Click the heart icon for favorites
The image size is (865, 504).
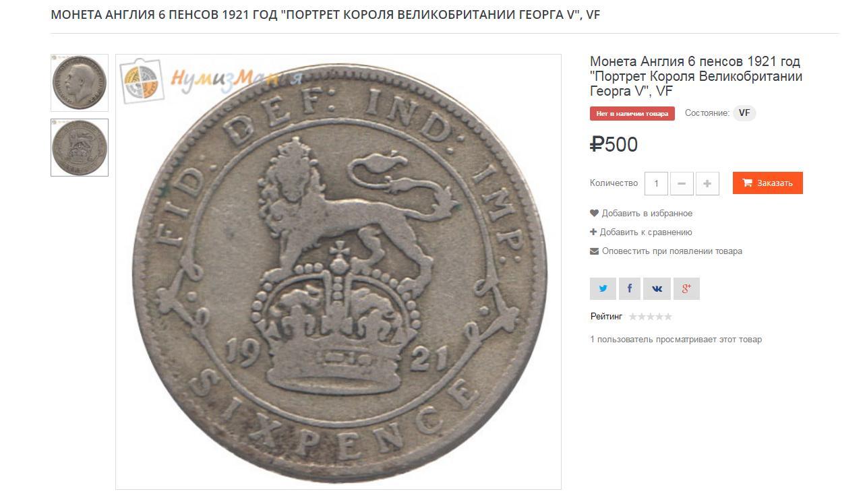pos(594,214)
